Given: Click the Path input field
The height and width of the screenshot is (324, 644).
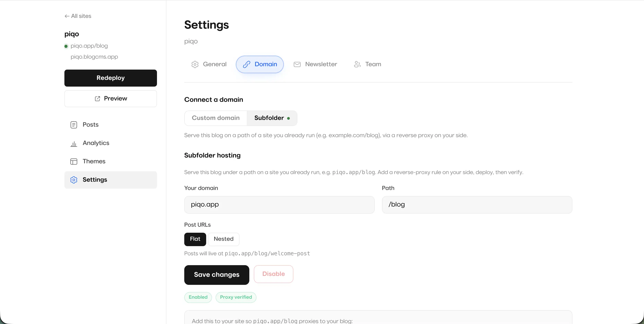Looking at the screenshot, I should 477,205.
